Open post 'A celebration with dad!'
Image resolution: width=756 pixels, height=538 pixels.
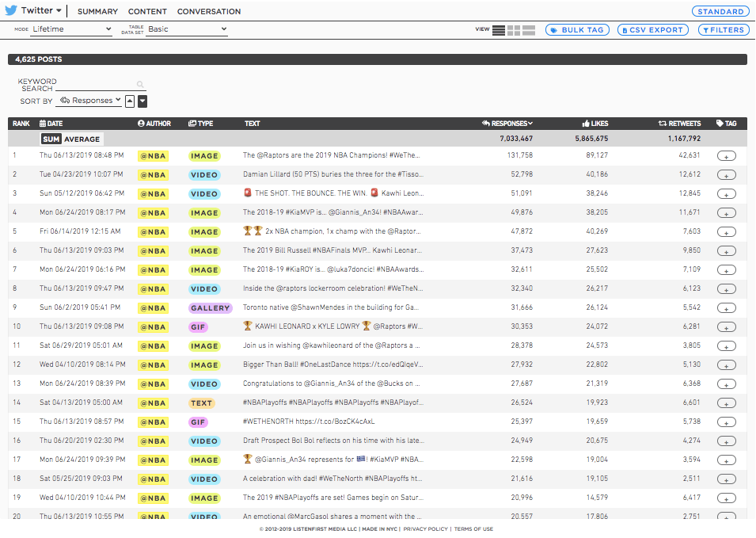coord(332,479)
